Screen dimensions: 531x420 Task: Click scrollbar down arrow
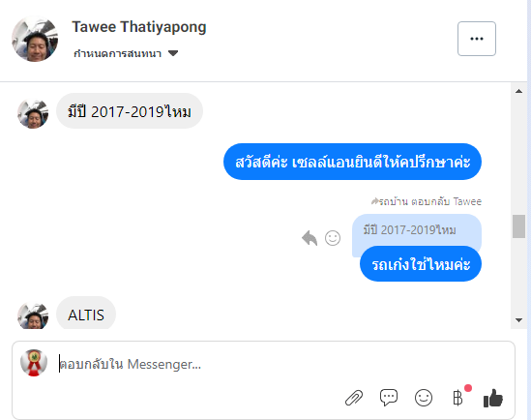point(518,319)
